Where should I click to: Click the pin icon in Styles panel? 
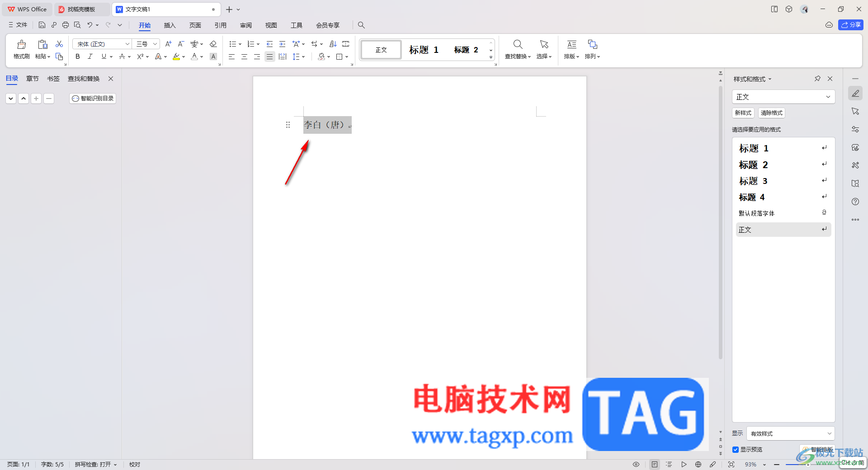[x=817, y=79]
